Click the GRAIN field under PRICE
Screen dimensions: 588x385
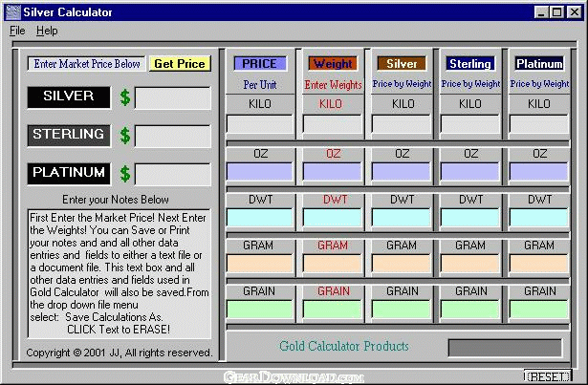click(260, 310)
